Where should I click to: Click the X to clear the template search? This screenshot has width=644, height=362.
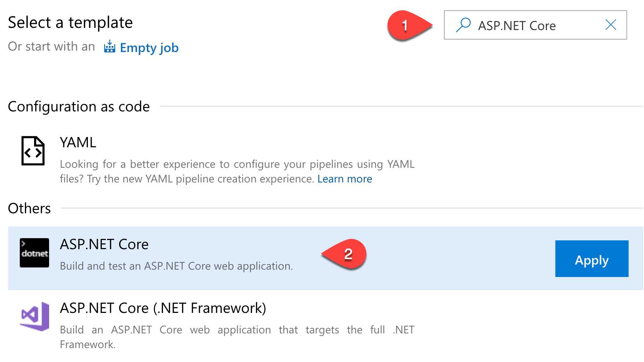610,25
